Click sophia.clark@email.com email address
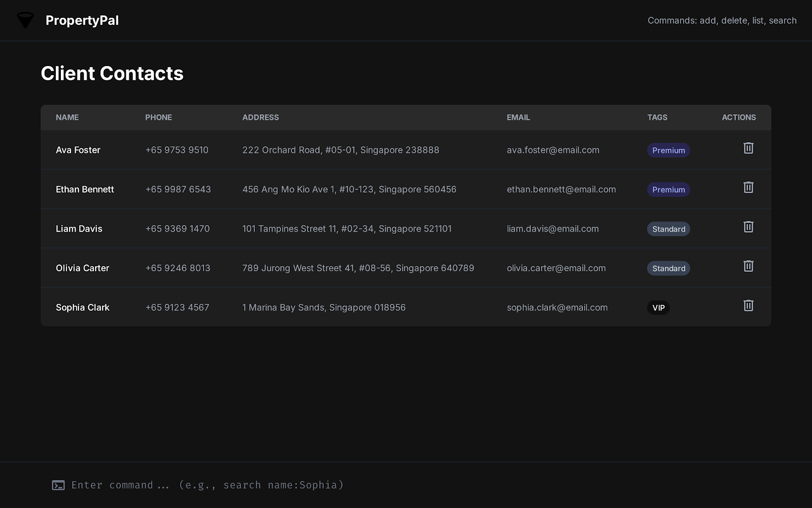 pyautogui.click(x=557, y=307)
